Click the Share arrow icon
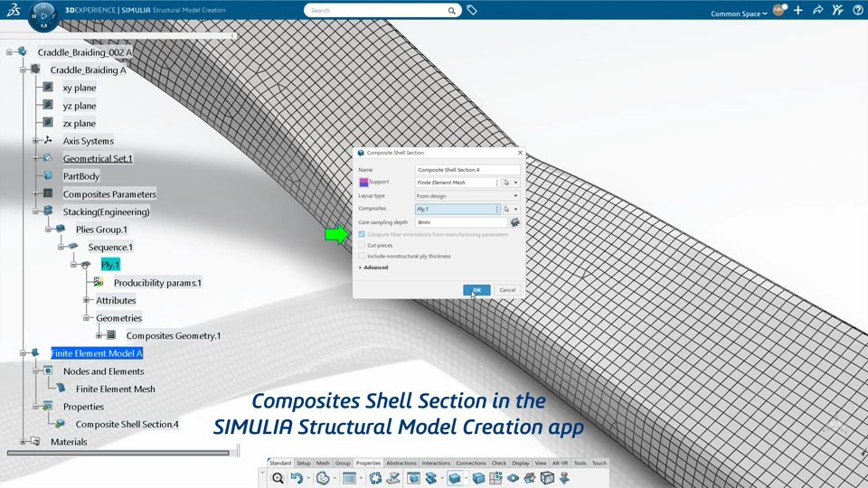868x488 pixels. (817, 10)
